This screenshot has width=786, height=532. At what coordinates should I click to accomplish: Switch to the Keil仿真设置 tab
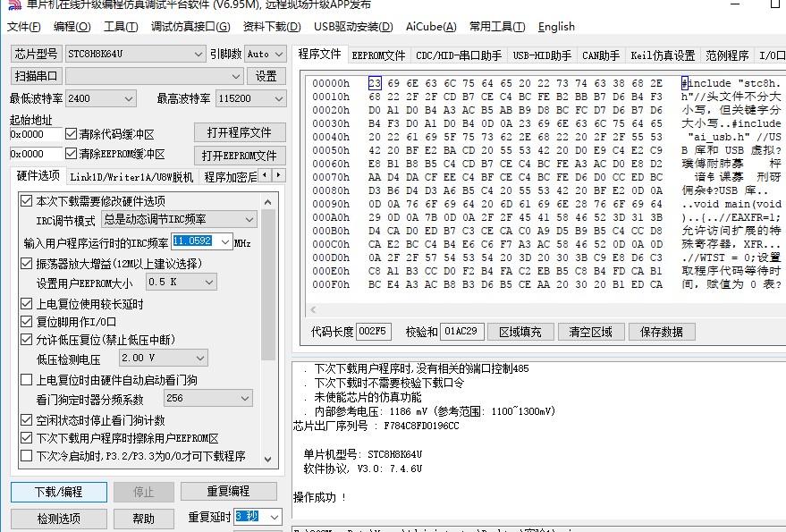(x=663, y=55)
